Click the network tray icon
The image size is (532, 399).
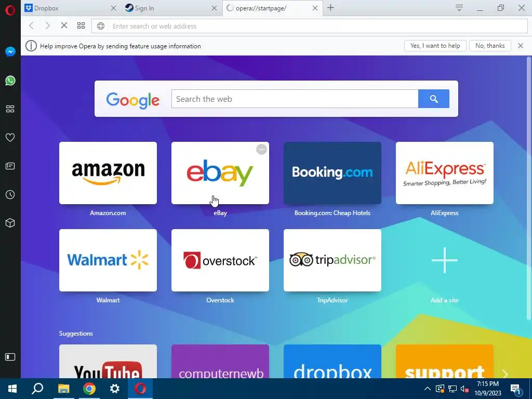click(453, 389)
